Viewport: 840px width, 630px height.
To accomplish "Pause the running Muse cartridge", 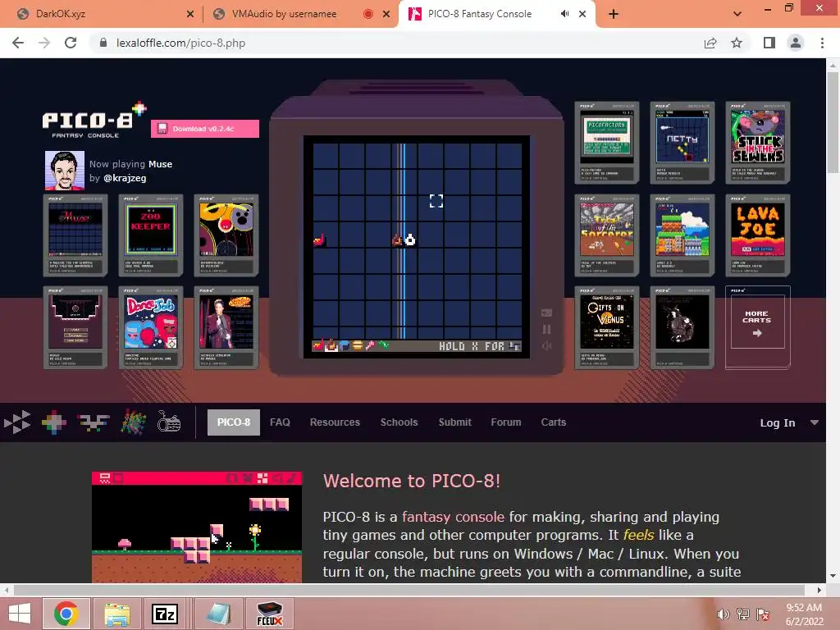I will [546, 329].
